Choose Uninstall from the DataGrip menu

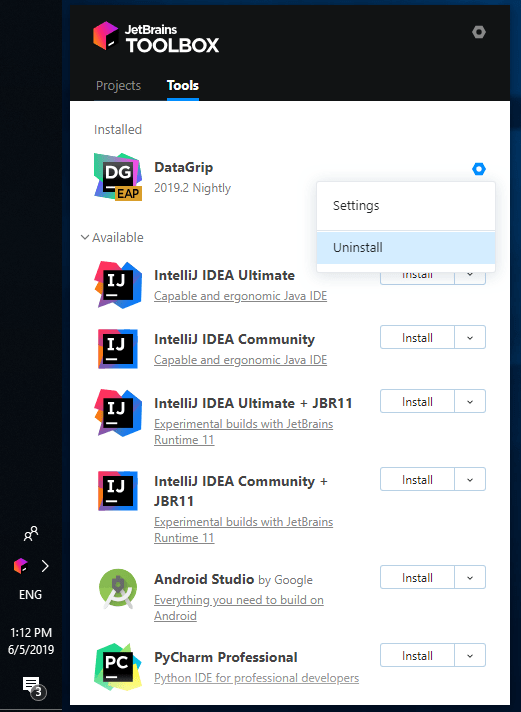pyautogui.click(x=406, y=247)
